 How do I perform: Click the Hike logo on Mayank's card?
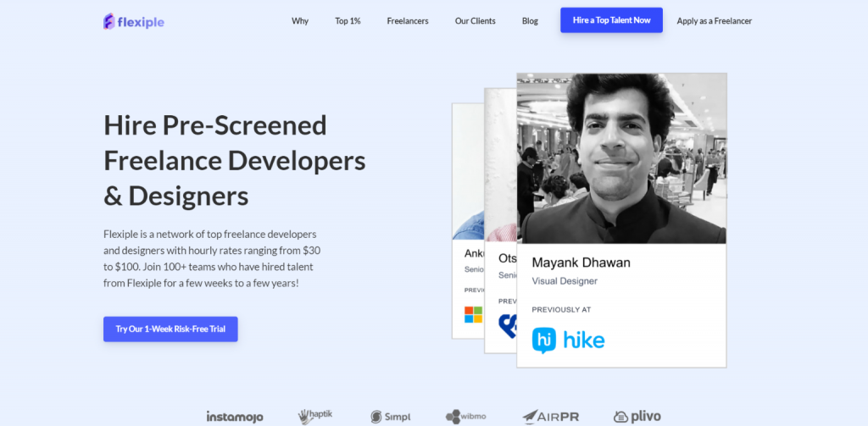pyautogui.click(x=568, y=340)
